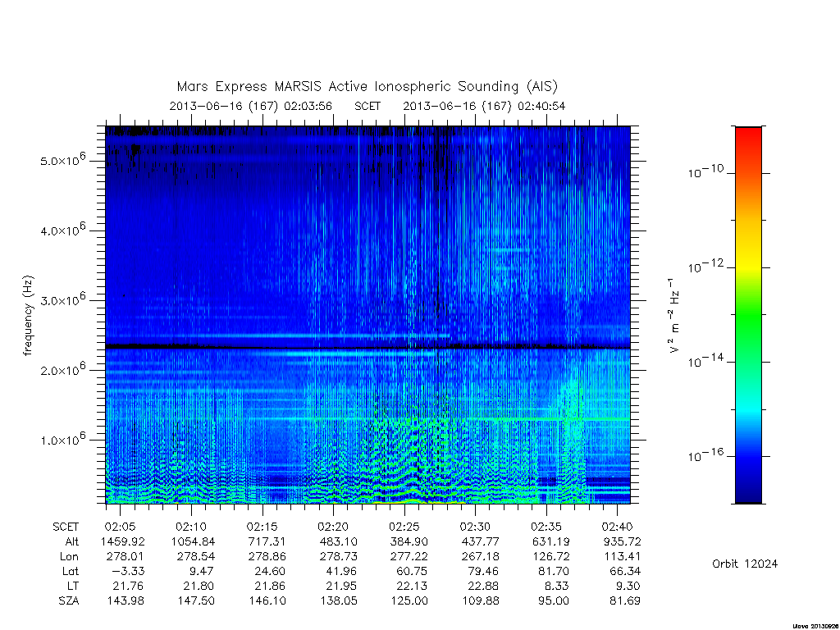Click the 5.0×10^6 frequency axis label

(62, 159)
